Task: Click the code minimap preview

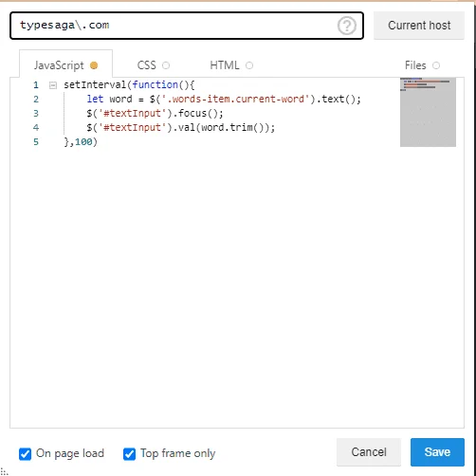Action: click(x=428, y=112)
